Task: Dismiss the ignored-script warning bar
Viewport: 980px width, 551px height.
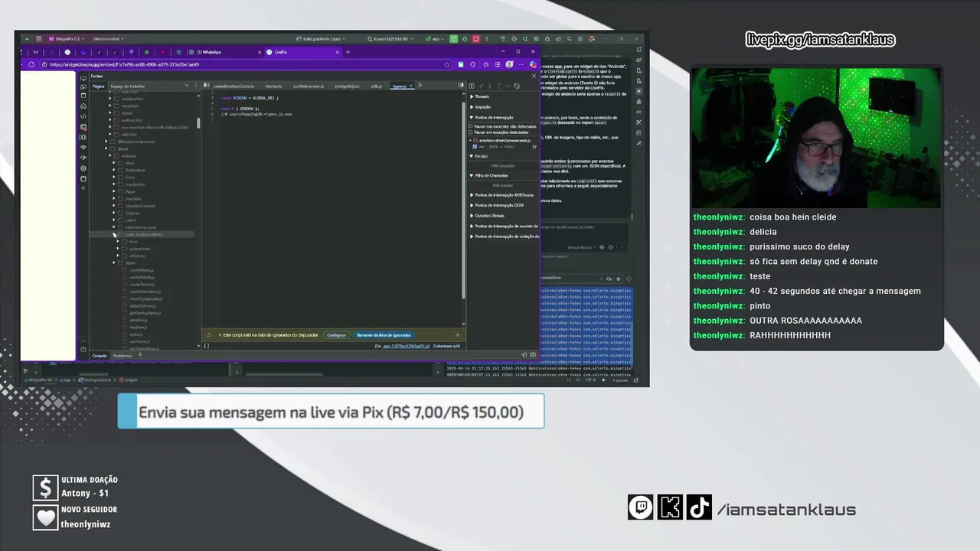Action: point(458,334)
